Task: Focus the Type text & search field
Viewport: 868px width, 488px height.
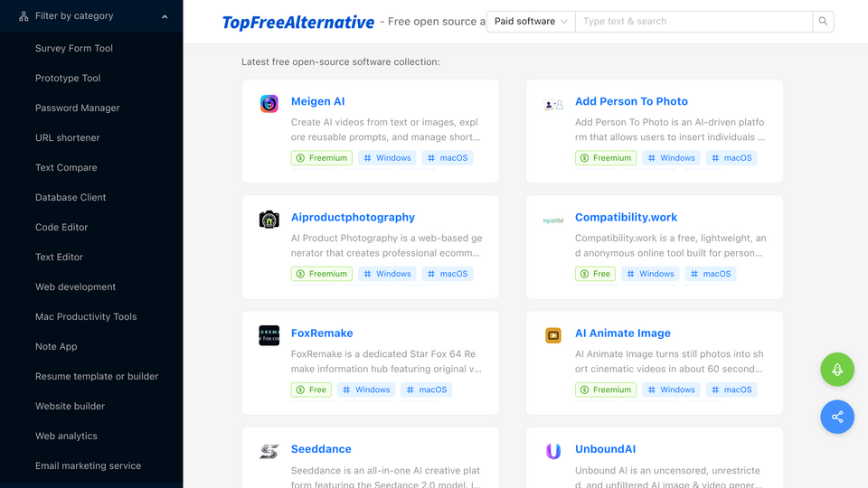Action: click(693, 22)
